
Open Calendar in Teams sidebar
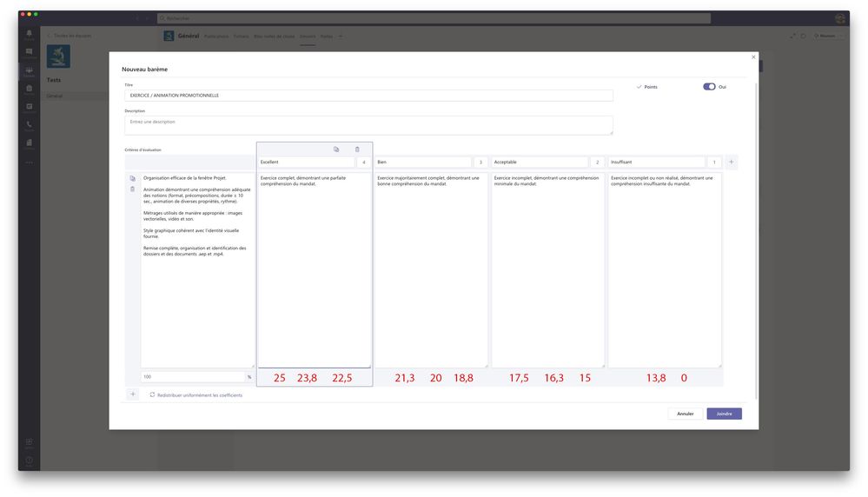click(x=30, y=108)
